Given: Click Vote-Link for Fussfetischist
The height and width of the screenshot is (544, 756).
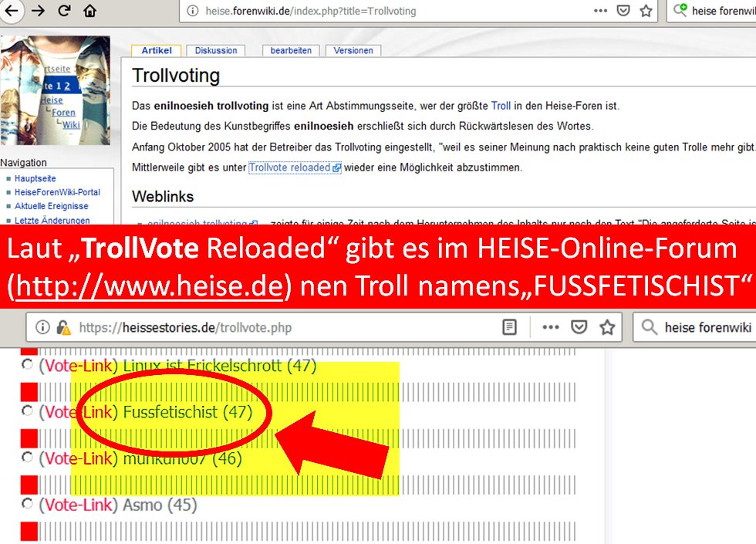Looking at the screenshot, I should pos(78,412).
